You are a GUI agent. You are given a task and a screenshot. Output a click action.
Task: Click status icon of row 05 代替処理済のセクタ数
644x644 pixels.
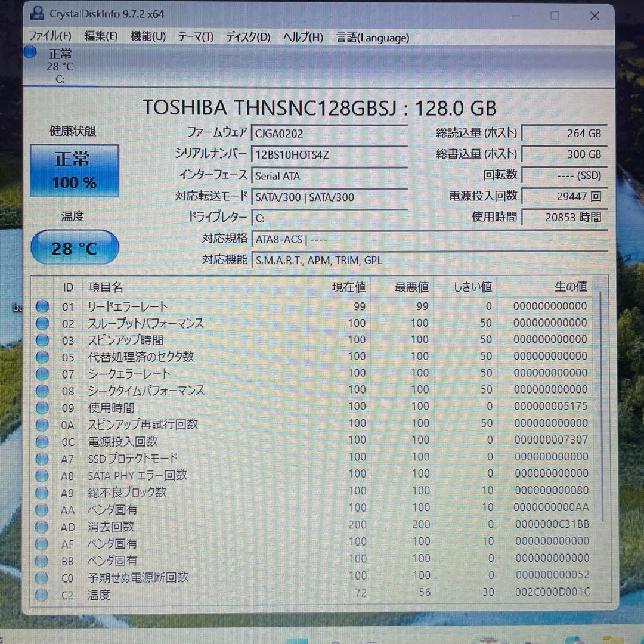42,357
